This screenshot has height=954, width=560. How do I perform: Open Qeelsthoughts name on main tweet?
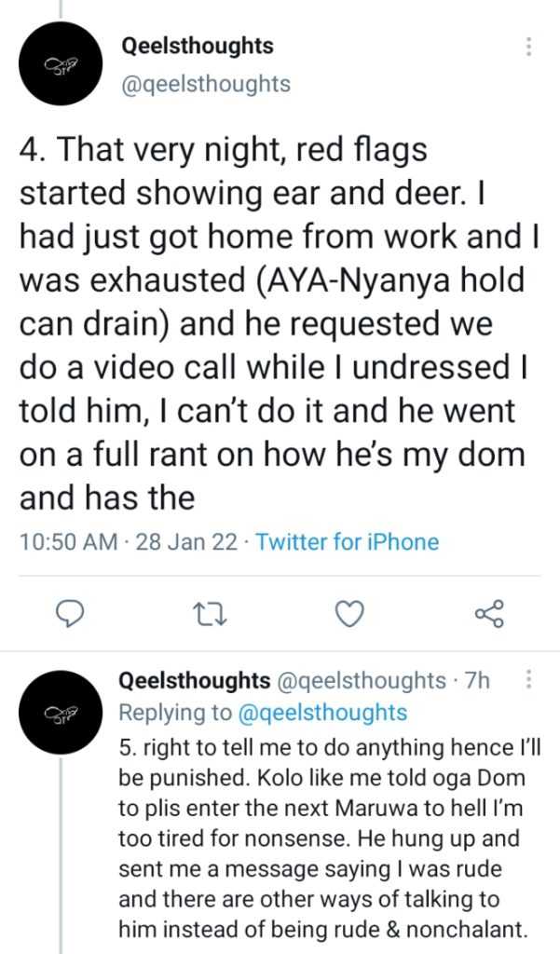pyautogui.click(x=198, y=47)
